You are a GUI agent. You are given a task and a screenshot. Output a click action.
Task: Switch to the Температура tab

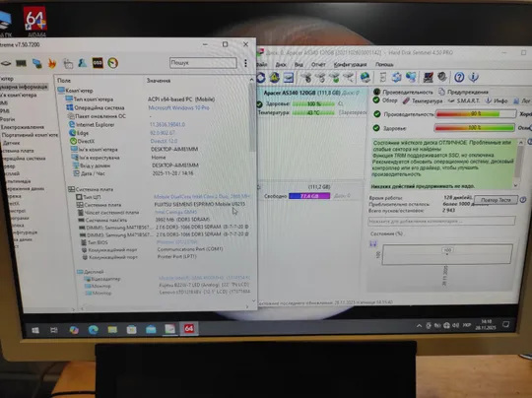[x=423, y=100]
